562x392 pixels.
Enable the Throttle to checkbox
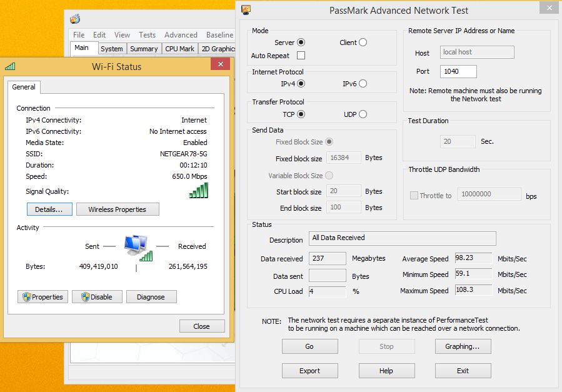[414, 196]
